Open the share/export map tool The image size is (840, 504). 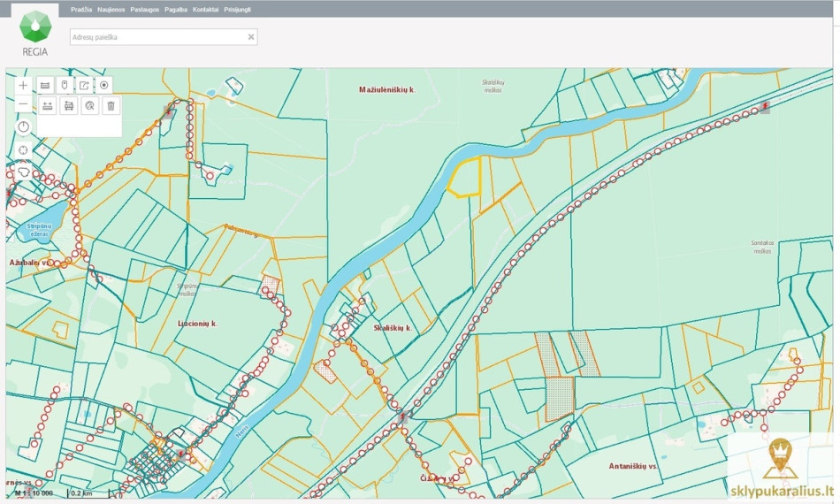[84, 85]
